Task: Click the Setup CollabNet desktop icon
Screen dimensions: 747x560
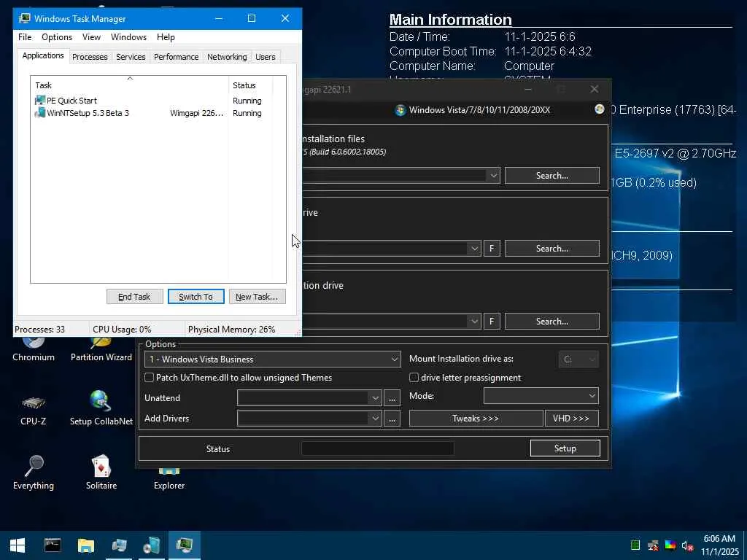Action: click(x=101, y=403)
